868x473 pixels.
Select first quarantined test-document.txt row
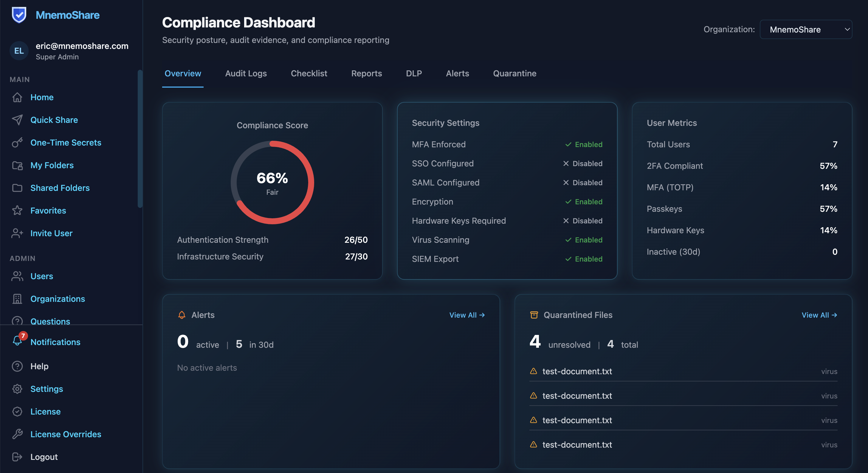577,371
